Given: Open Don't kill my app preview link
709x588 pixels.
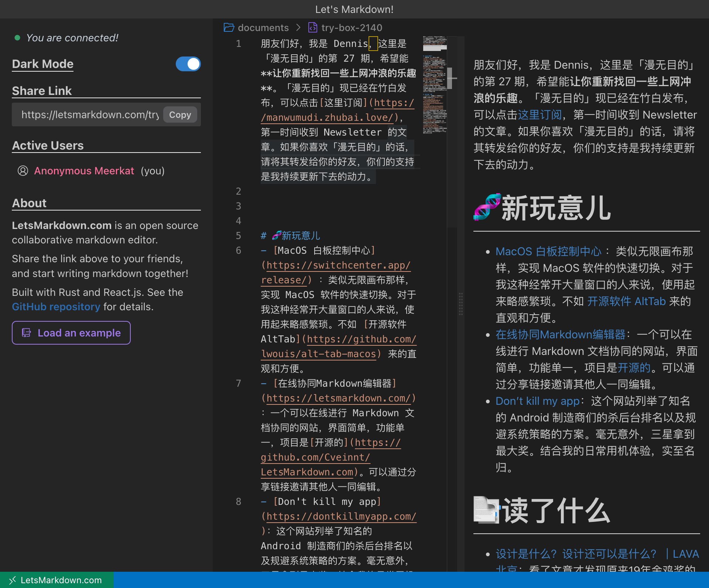Looking at the screenshot, I should coord(538,401).
